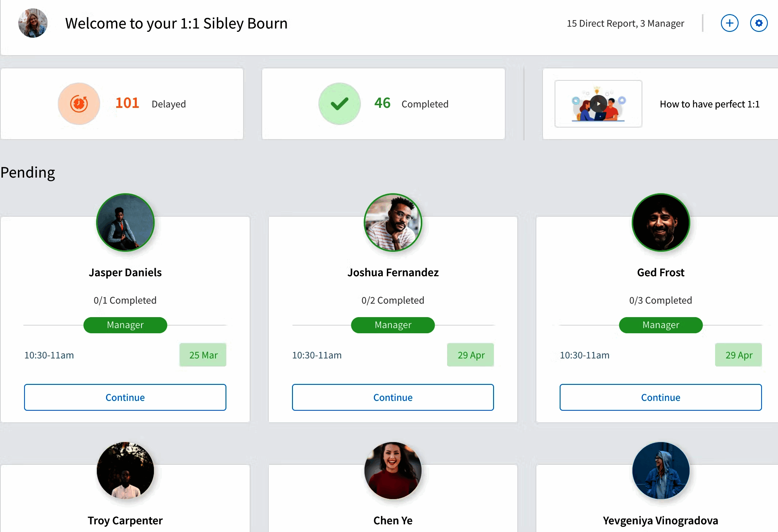Viewport: 778px width, 532px height.
Task: Click Chen Ye's profile photo
Action: (393, 471)
